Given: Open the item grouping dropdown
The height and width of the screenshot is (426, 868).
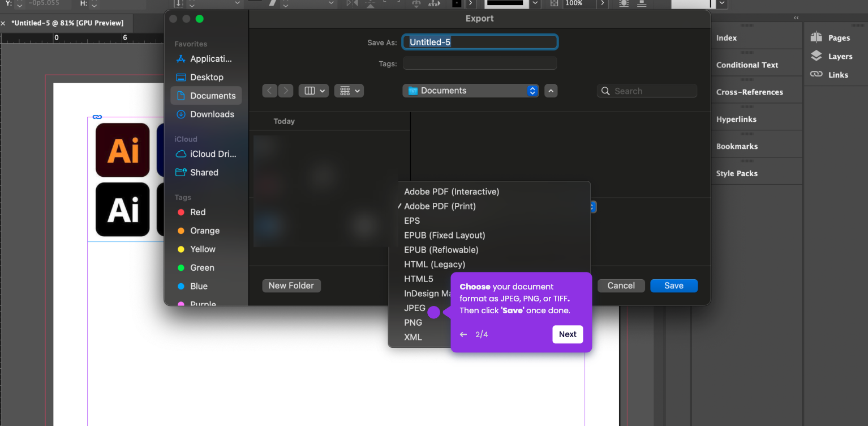Looking at the screenshot, I should coord(349,91).
